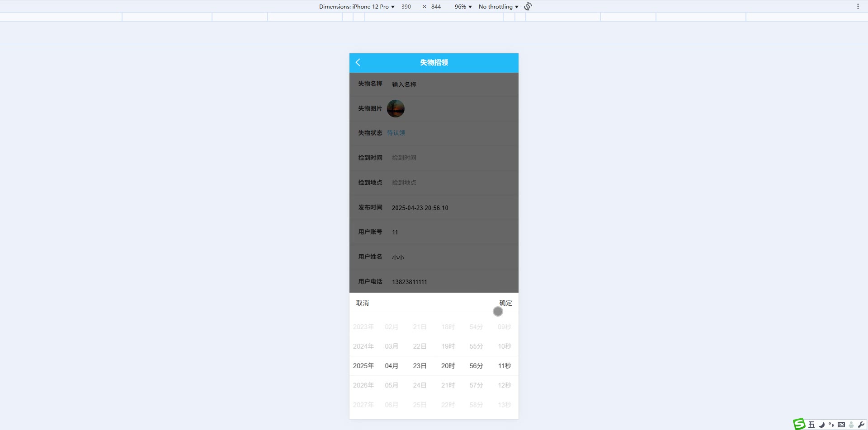Select 04月 in the month column
This screenshot has height=430, width=868.
(392, 366)
